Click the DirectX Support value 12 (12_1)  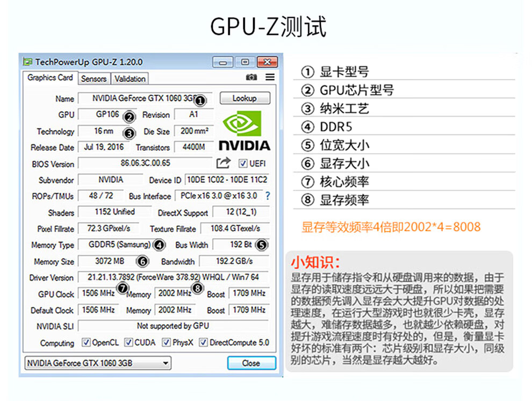[241, 212]
